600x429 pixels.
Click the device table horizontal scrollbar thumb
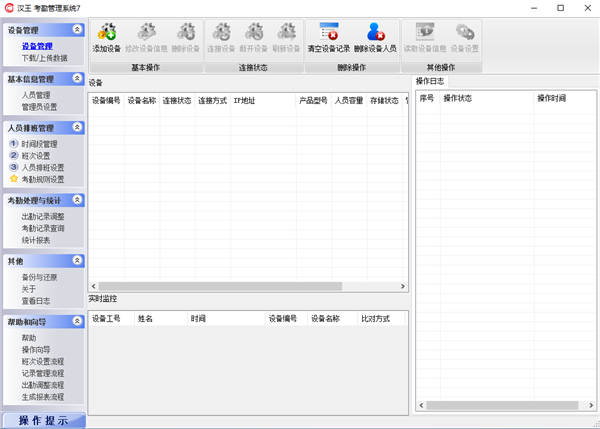[220, 286]
